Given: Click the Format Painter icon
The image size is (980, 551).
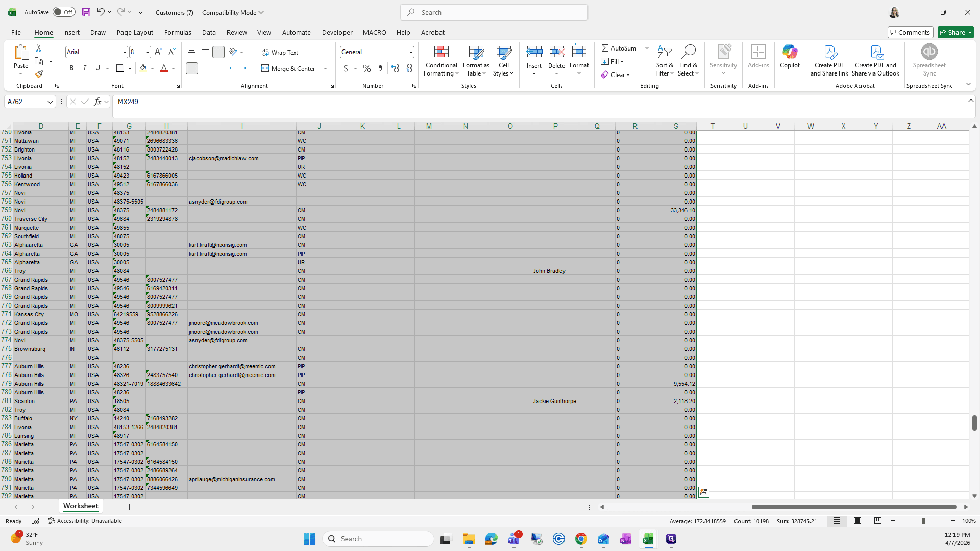Looking at the screenshot, I should [39, 74].
